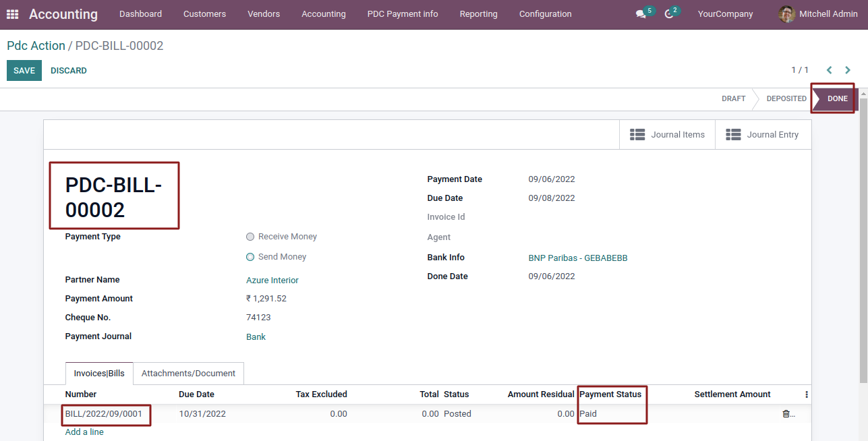The image size is (868, 441).
Task: Sort by Payment Status column header
Action: 610,394
